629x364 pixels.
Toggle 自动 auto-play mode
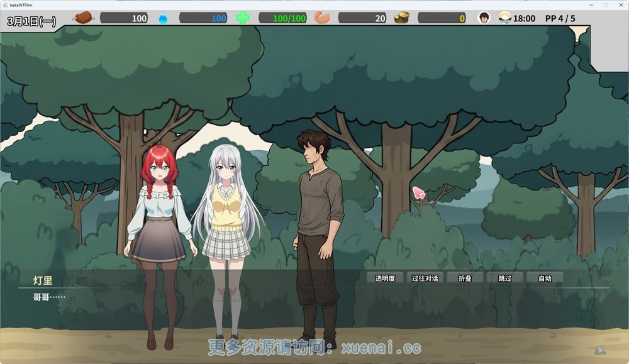[545, 278]
